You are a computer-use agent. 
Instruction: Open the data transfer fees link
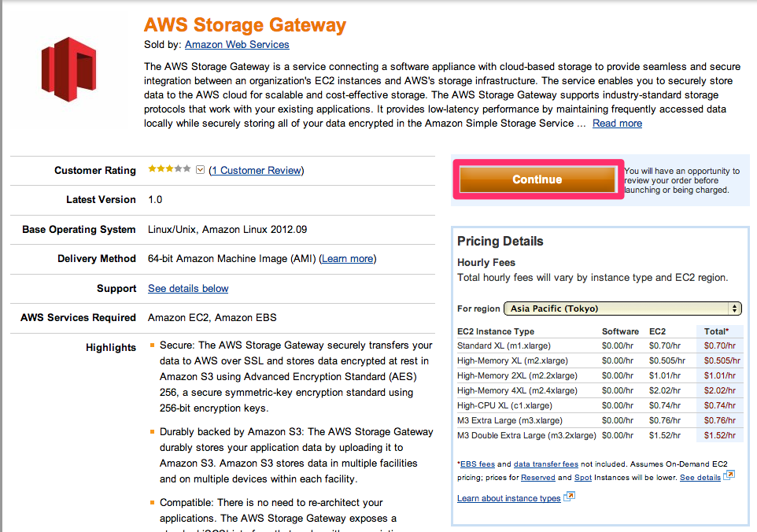point(545,464)
